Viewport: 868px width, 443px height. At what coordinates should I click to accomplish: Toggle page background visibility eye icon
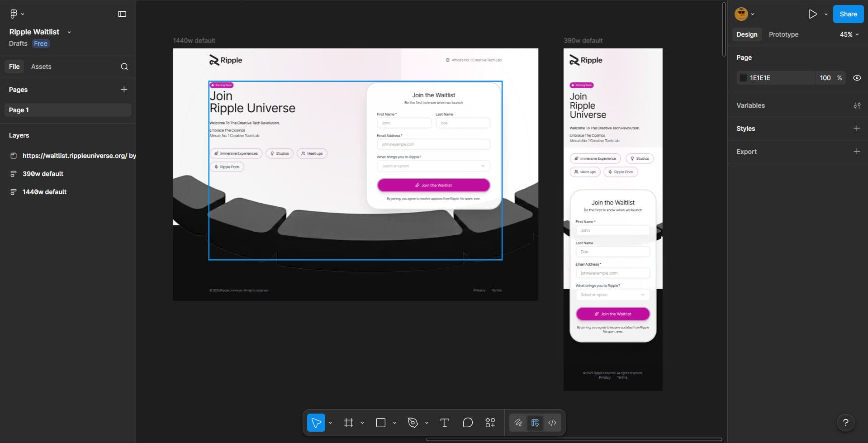click(x=857, y=78)
